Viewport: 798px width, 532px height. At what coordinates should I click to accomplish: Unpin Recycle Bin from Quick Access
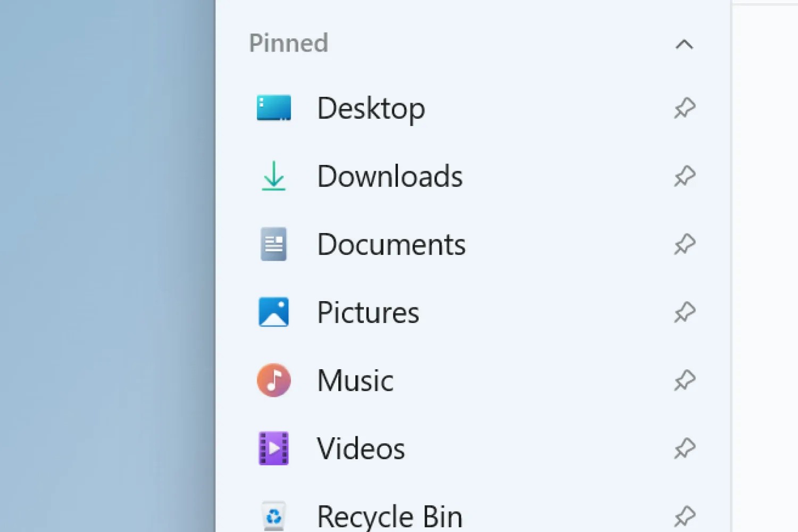[x=685, y=516]
